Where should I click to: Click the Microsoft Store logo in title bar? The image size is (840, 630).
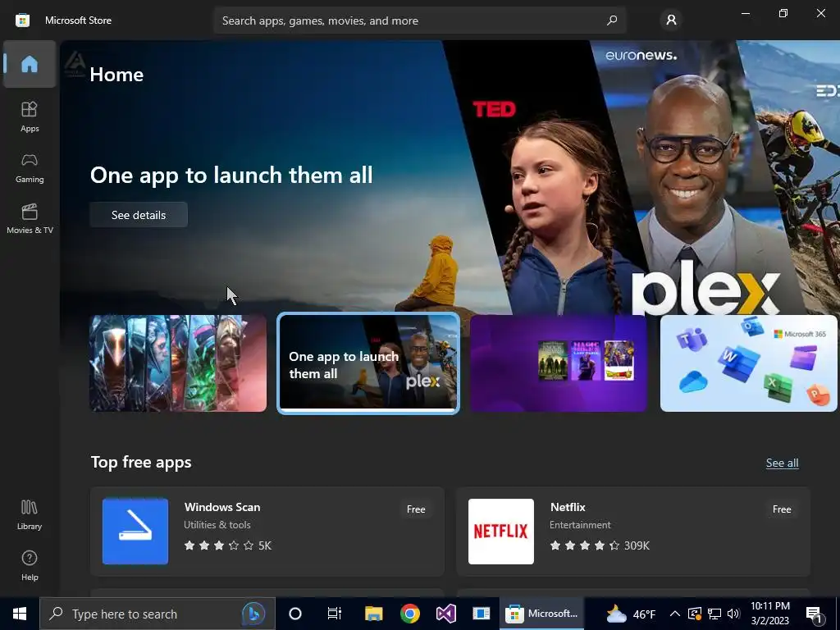click(22, 21)
